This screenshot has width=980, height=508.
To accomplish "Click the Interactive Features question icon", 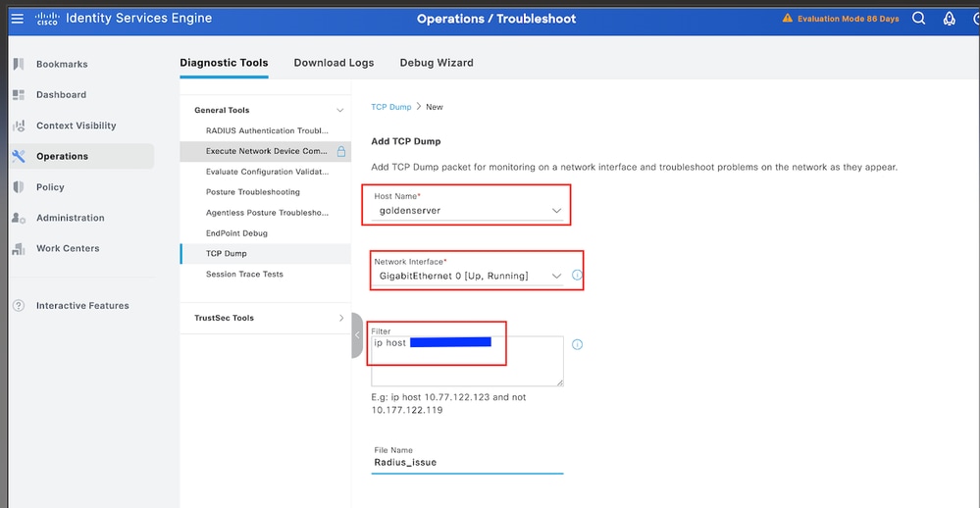I will [19, 306].
